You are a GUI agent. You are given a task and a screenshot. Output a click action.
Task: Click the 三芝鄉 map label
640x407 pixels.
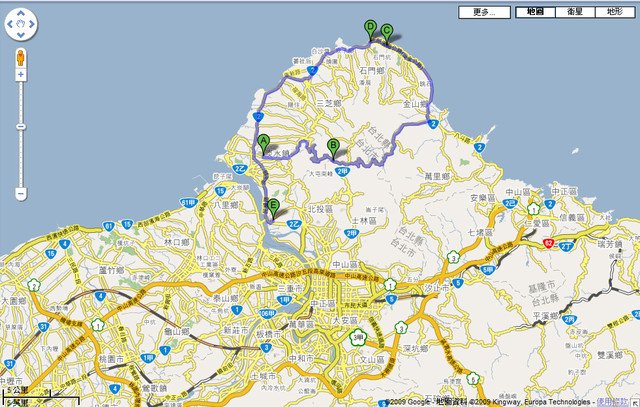(x=329, y=103)
